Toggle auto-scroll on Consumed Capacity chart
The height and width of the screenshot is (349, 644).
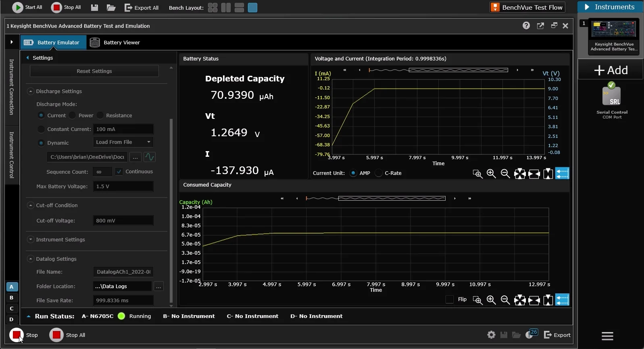562,300
